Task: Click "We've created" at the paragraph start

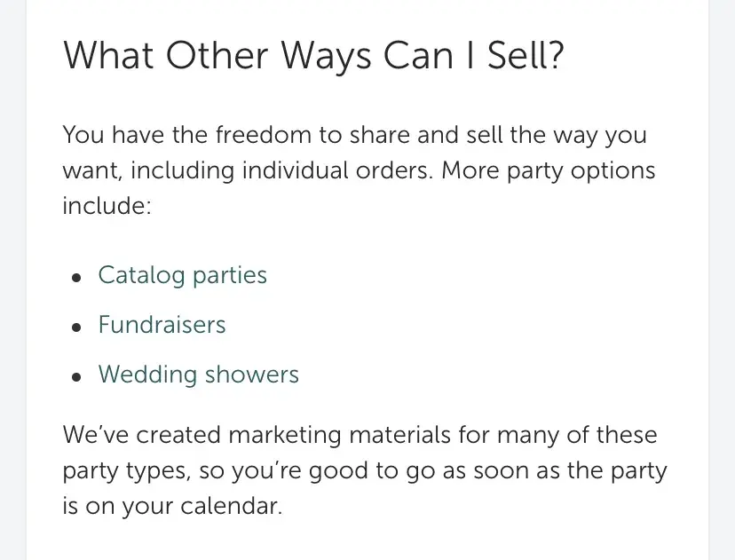Action: point(140,436)
